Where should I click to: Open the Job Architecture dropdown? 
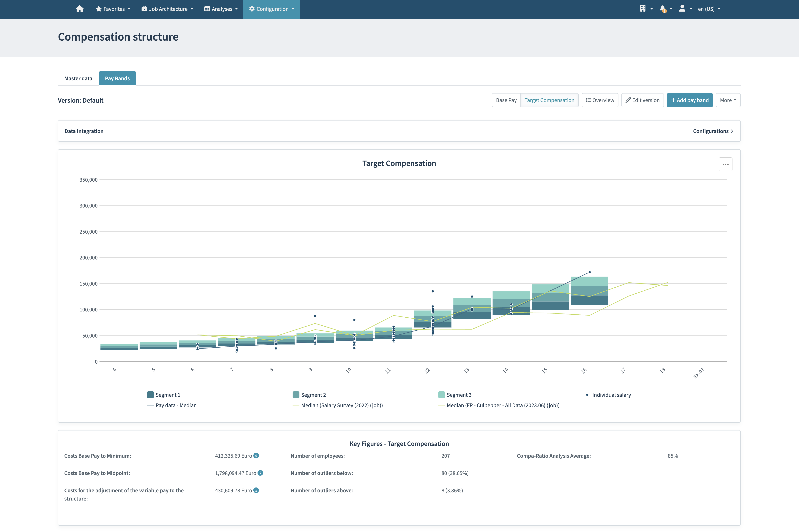coord(167,9)
